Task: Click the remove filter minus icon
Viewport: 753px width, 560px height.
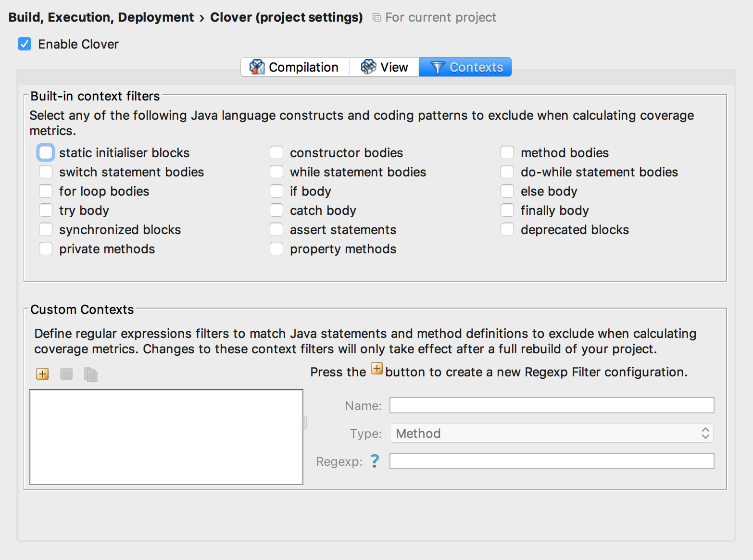Action: click(66, 374)
